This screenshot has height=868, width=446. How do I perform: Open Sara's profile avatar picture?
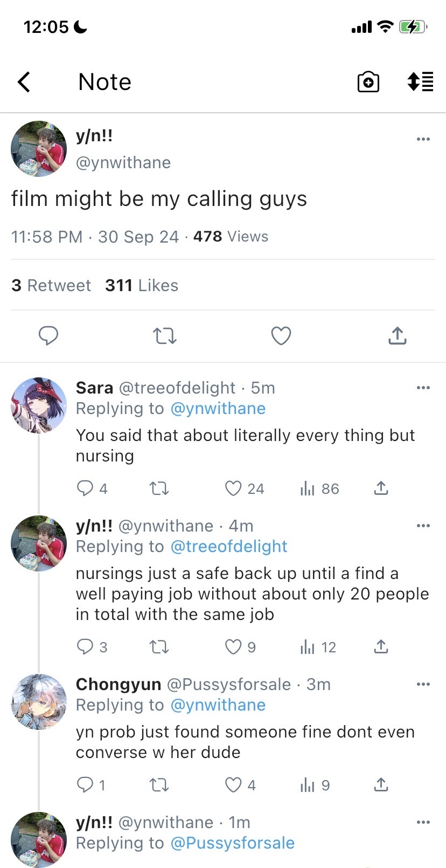(x=39, y=405)
